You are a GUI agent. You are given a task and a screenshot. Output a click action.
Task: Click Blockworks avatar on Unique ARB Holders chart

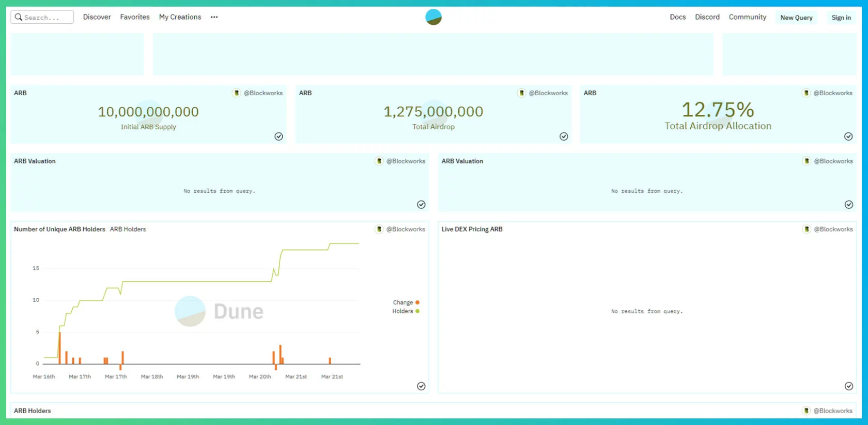tap(379, 230)
